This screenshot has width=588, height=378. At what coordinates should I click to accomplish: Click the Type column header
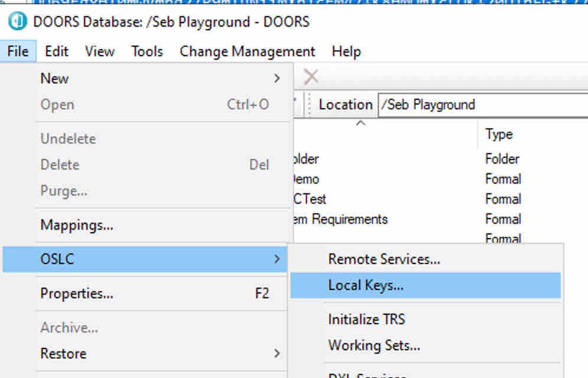[499, 134]
